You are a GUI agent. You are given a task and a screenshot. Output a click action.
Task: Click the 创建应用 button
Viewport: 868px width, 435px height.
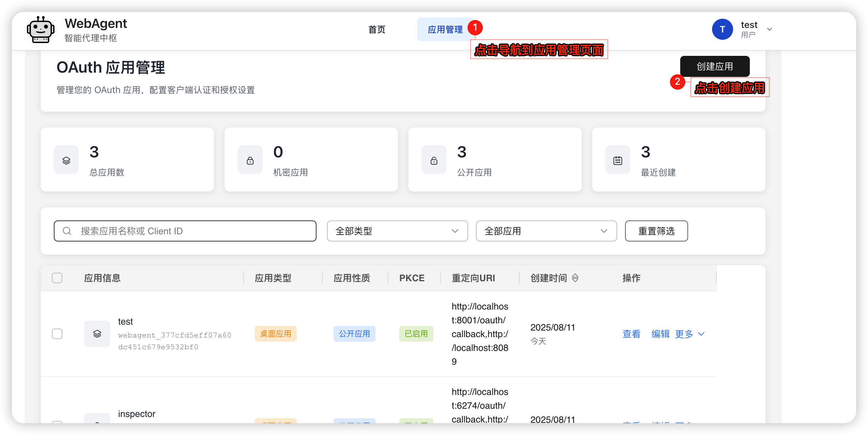click(715, 66)
